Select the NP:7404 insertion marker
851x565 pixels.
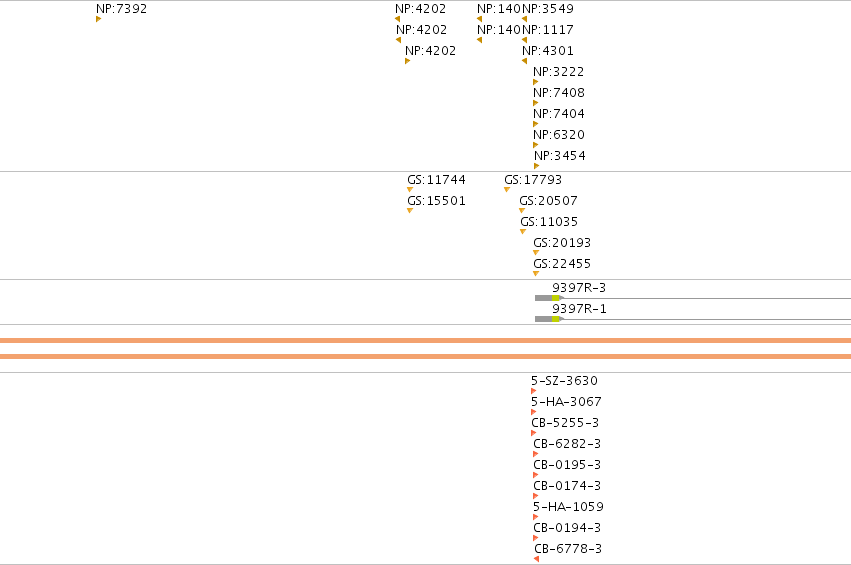pos(536,124)
